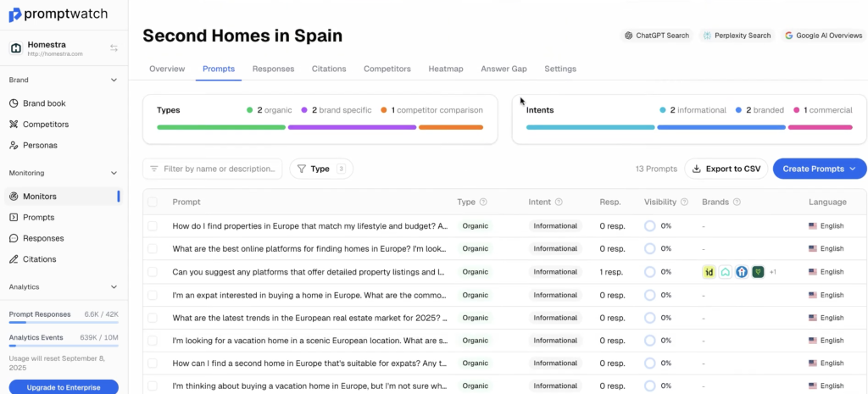Click the Type column help icon
Viewport: 868px width, 394px height.
point(483,202)
